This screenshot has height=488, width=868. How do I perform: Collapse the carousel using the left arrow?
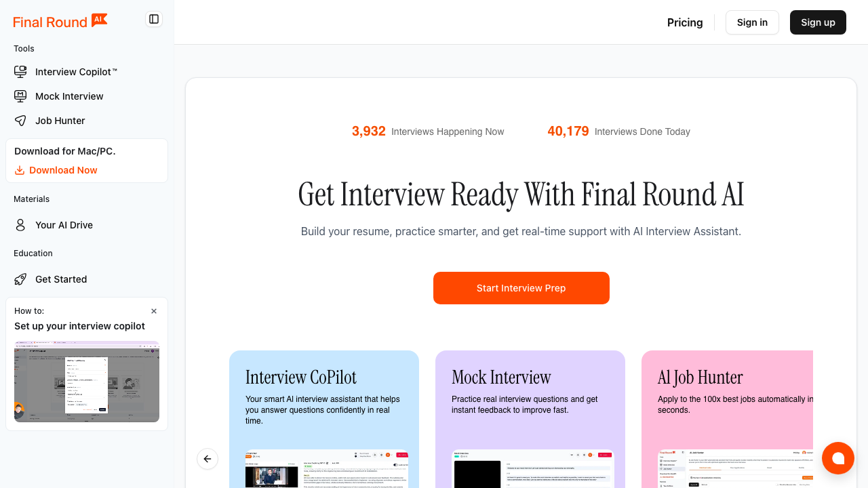click(208, 459)
